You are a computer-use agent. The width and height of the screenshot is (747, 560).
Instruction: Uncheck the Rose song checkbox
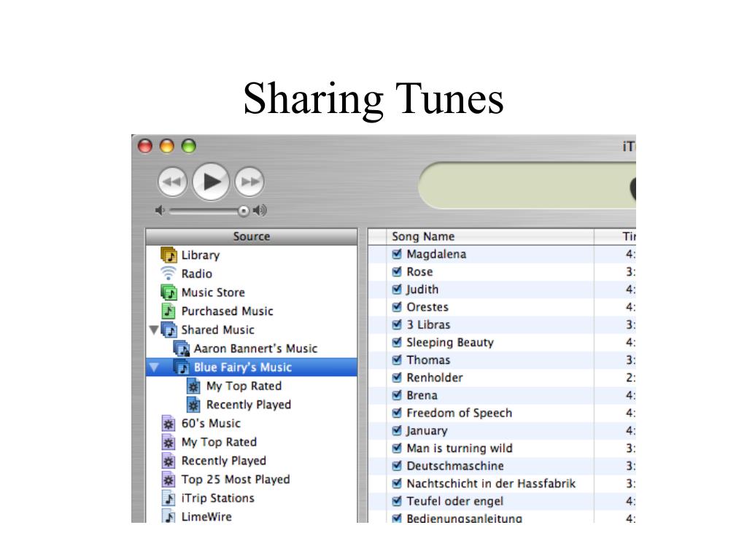click(396, 271)
